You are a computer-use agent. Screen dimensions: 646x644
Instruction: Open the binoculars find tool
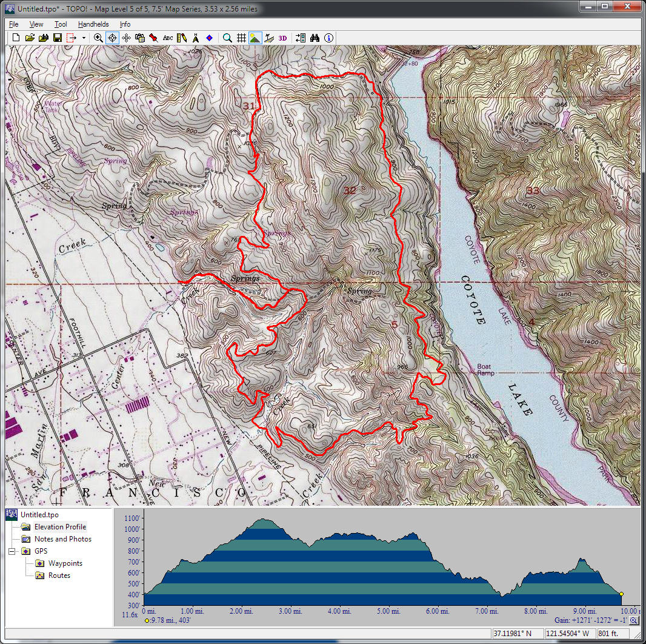(315, 38)
